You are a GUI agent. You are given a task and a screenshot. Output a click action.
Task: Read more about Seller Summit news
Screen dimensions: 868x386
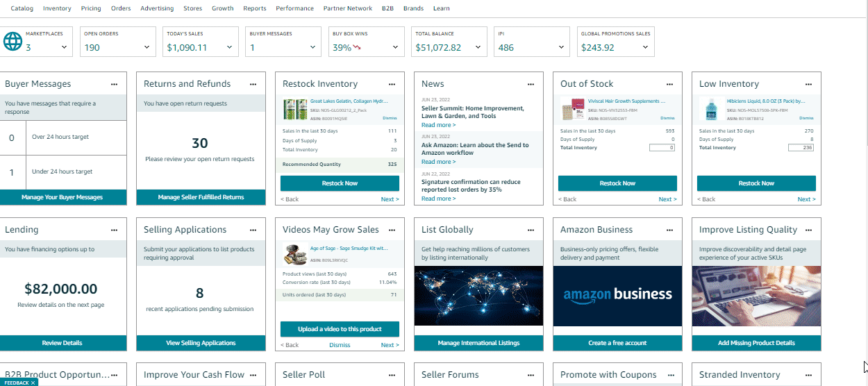click(439, 126)
